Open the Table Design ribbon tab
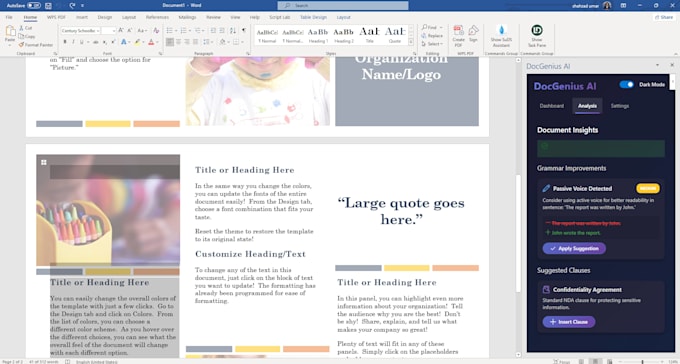Screen dimensions: 680x364 (x=313, y=17)
